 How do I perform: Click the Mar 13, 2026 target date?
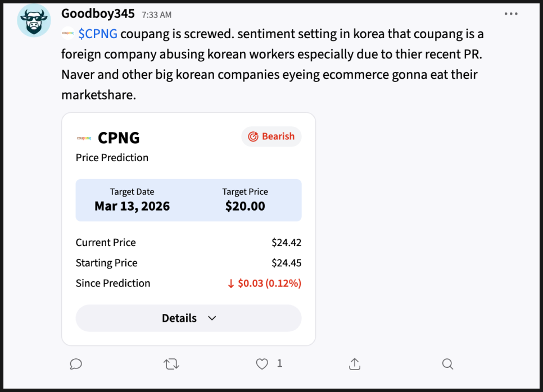(x=132, y=206)
